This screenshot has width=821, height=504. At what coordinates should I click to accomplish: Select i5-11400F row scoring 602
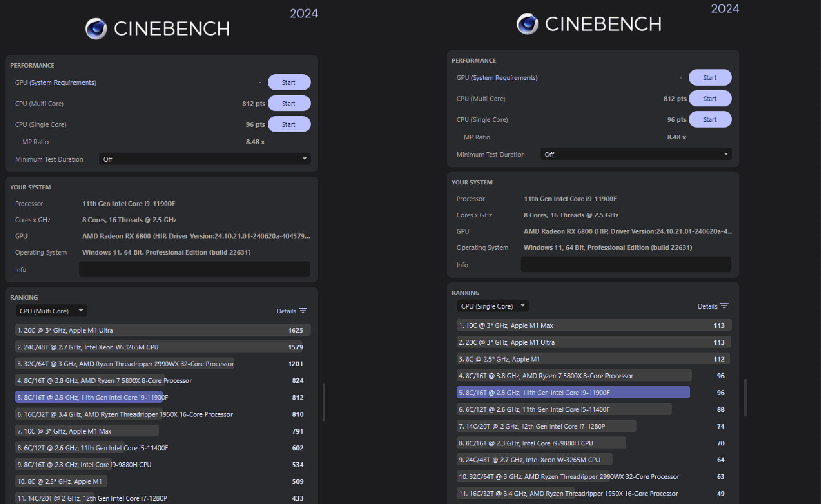tap(162, 448)
